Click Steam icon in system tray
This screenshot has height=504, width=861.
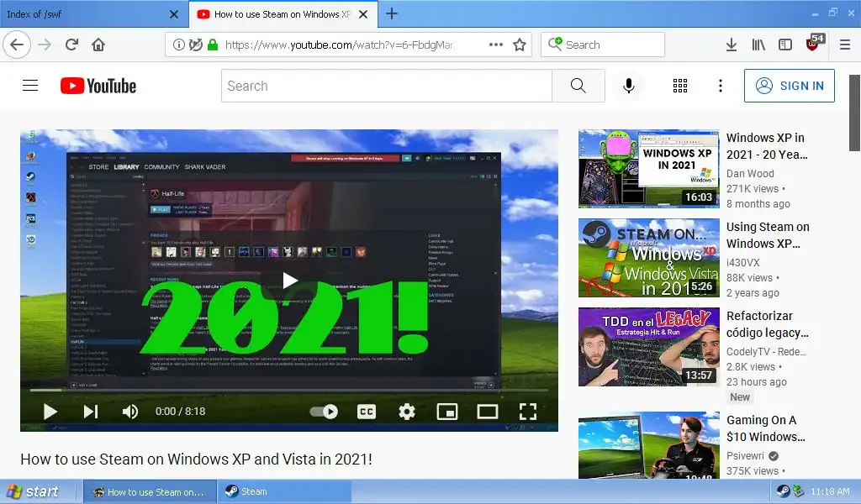783,491
